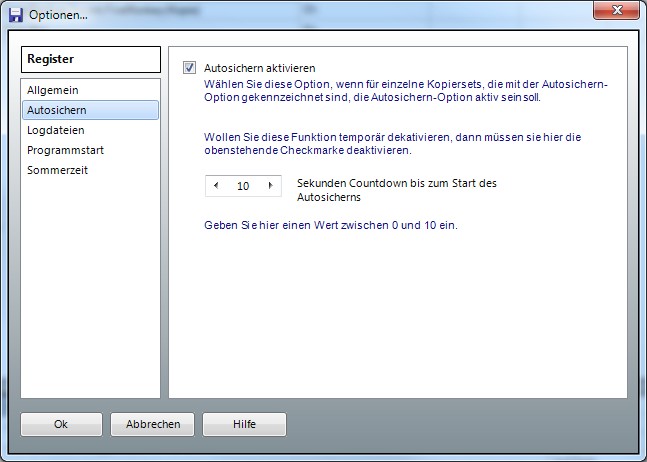Switch to the Logdateien register
Viewport: 647px width, 462px height.
tap(56, 130)
